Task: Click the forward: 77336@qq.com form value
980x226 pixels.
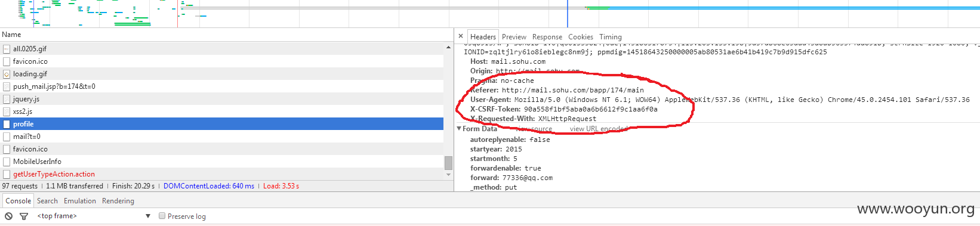Action: tap(511, 178)
